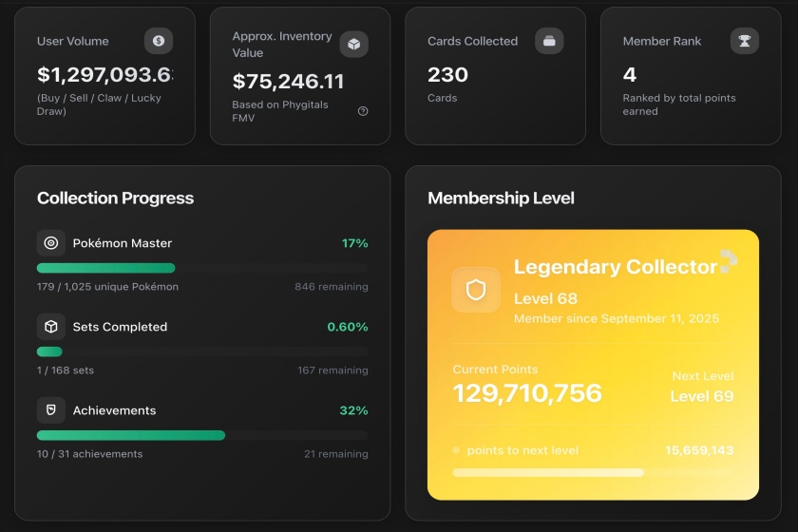The height and width of the screenshot is (532, 798).
Task: Click the shield icon on the membership card
Action: [476, 290]
